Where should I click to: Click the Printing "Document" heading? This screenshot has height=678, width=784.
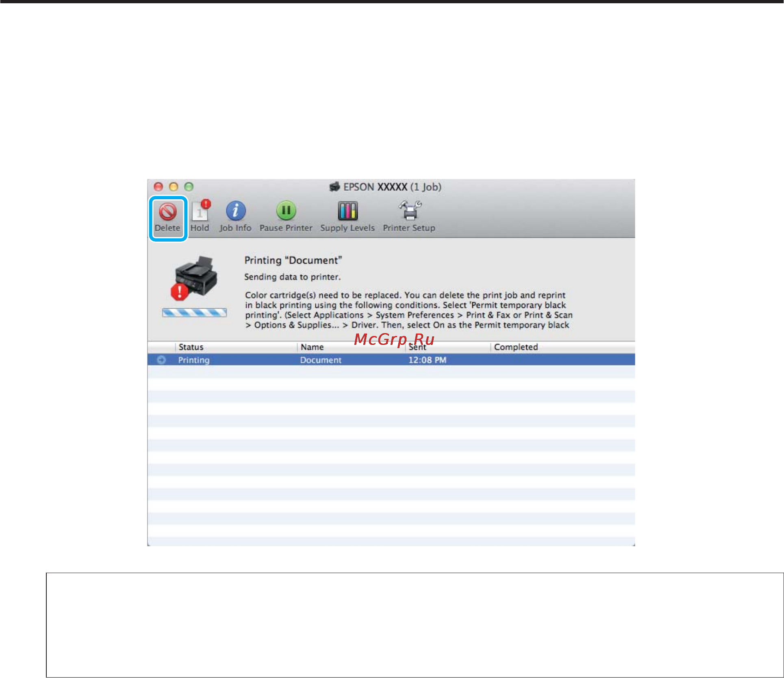point(293,260)
